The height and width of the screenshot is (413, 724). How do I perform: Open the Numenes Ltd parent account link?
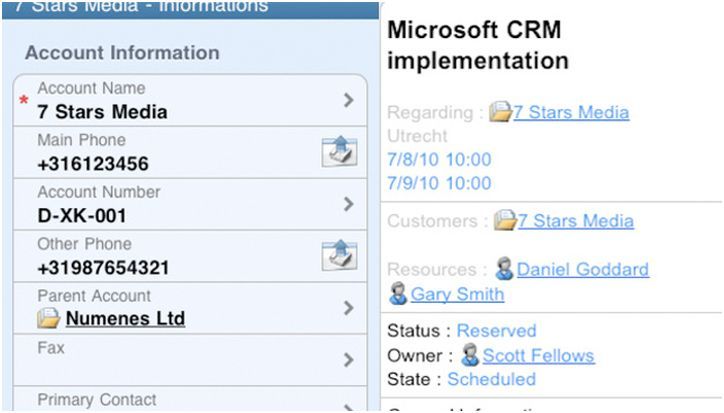tap(125, 320)
